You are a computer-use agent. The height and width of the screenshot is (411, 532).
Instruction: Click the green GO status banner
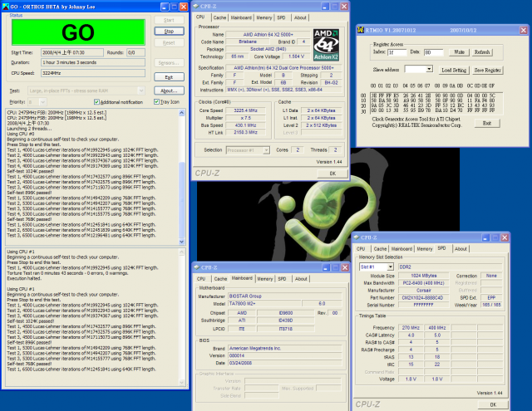coord(78,32)
